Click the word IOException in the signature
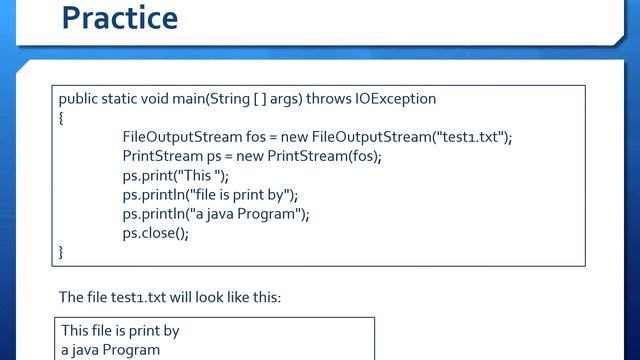Viewport: 640px width, 360px height. [395, 99]
